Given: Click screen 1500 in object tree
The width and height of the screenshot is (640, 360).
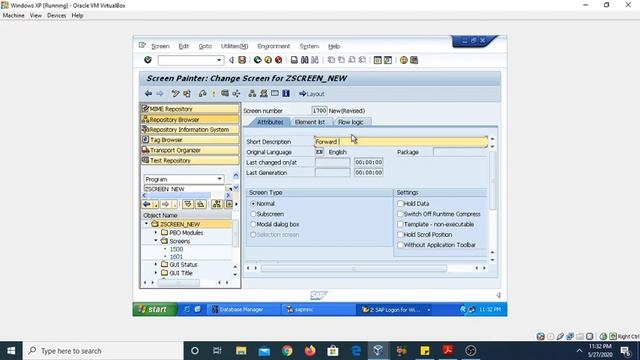Looking at the screenshot, I should [176, 249].
